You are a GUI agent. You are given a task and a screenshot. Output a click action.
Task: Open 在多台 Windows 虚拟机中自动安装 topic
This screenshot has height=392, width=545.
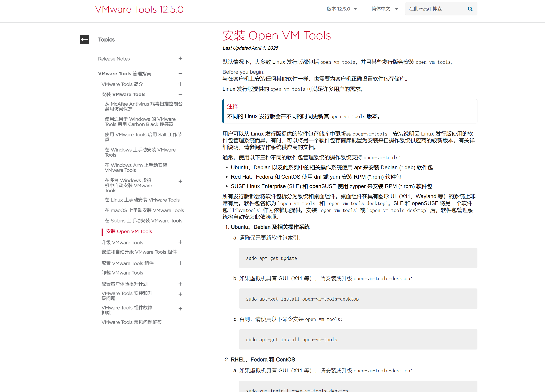[128, 185]
